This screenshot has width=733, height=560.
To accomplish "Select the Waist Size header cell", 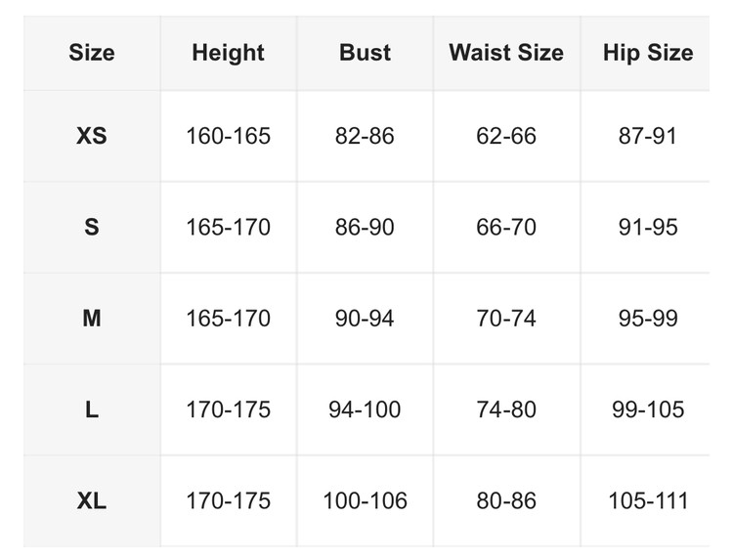I will [506, 53].
